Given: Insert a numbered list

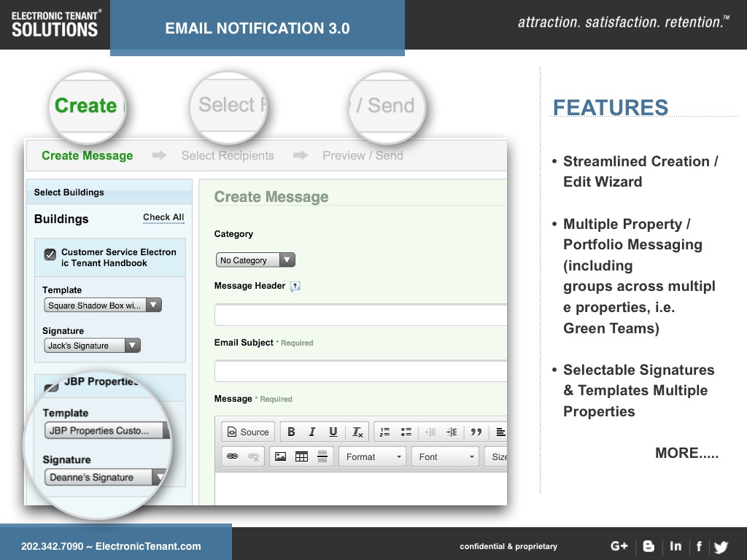Looking at the screenshot, I should pos(385,432).
